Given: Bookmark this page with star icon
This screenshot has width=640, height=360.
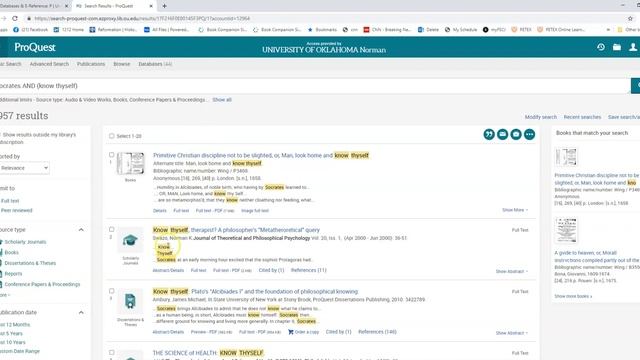Looking at the screenshot, I should 630,18.
